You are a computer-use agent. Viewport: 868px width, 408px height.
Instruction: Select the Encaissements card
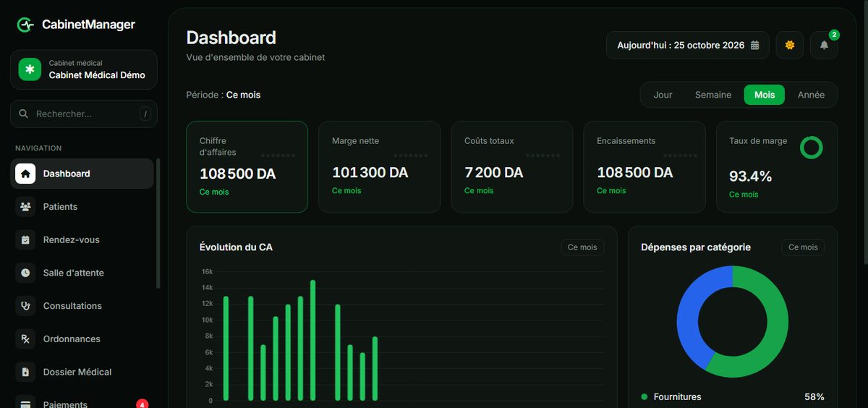tap(644, 167)
